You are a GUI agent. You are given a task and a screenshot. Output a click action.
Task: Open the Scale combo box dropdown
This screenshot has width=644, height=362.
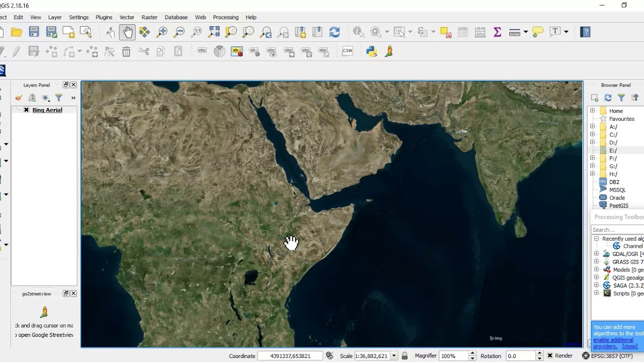point(394,356)
